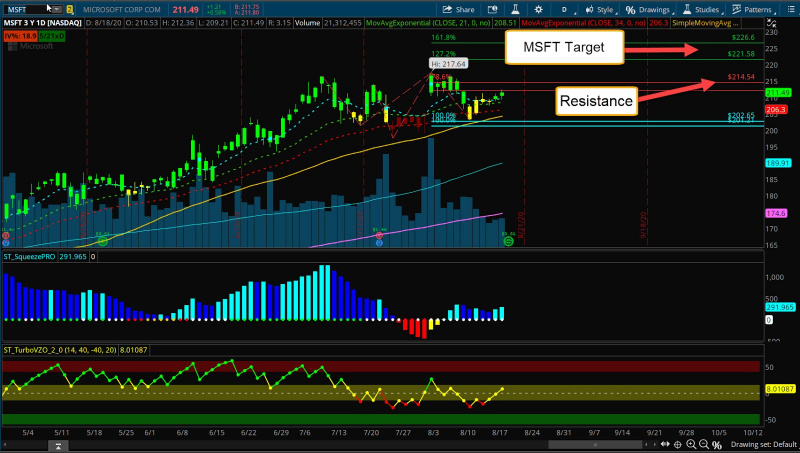Click the scroll right small arrow

pyautogui.click(x=655, y=444)
